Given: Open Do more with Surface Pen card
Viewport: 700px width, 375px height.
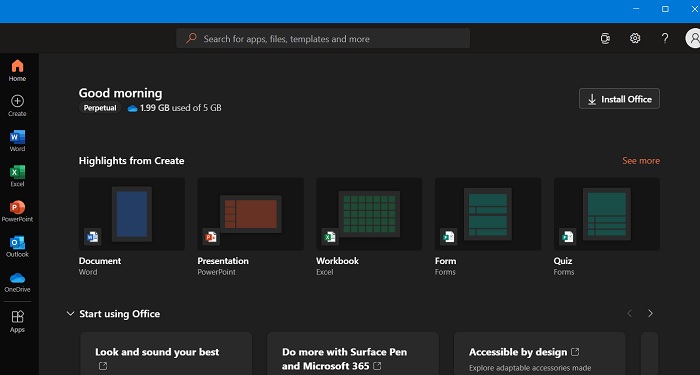Looking at the screenshot, I should click(353, 354).
